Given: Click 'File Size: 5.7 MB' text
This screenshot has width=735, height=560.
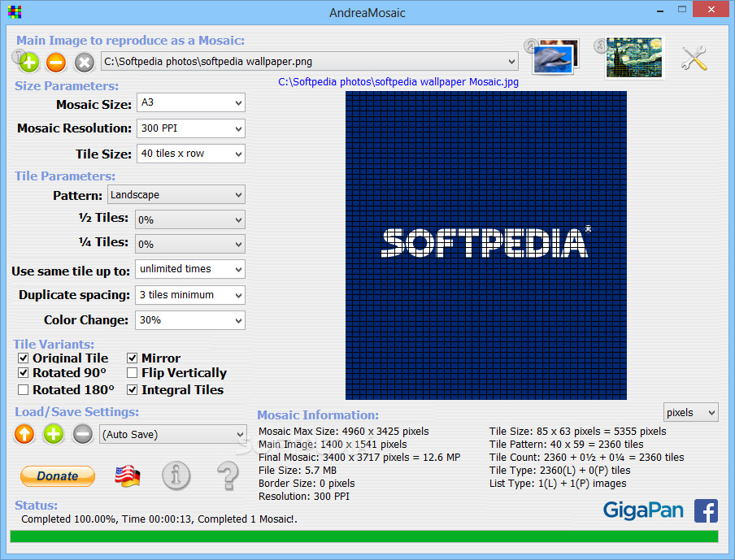Looking at the screenshot, I should [x=298, y=471].
